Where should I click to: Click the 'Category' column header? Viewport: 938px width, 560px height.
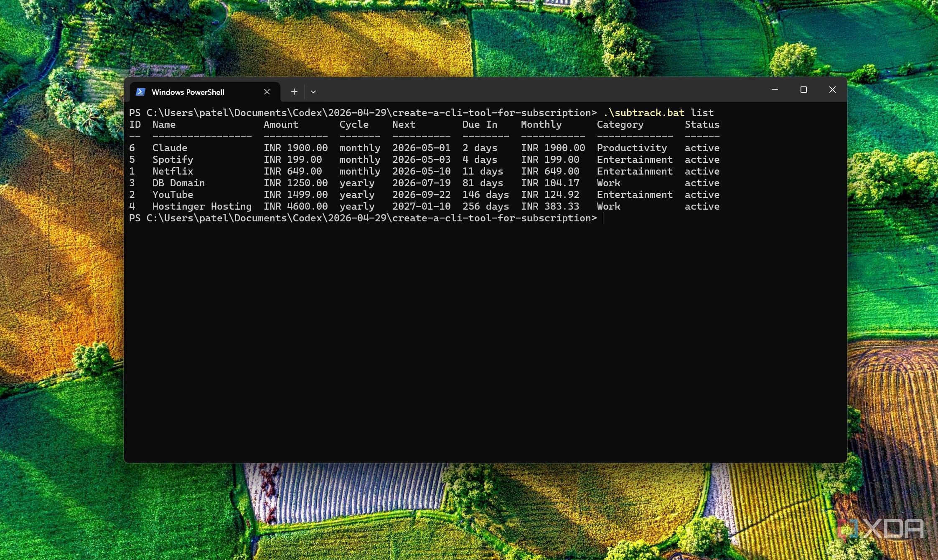[x=620, y=124]
